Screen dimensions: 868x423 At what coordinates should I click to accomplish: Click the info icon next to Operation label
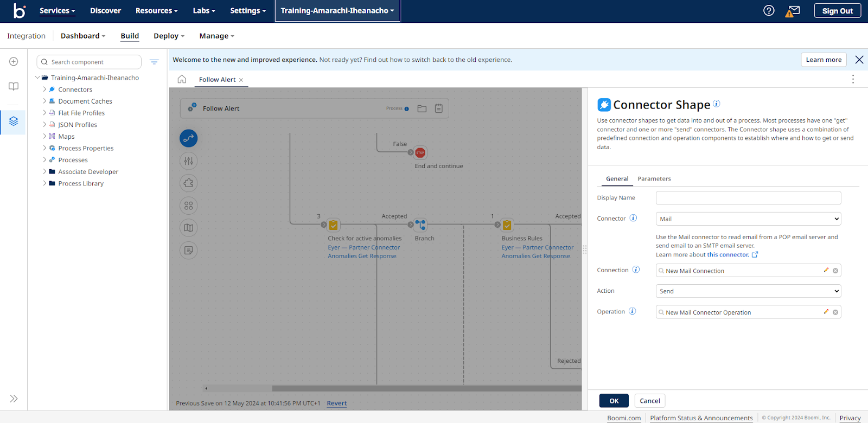pos(632,311)
